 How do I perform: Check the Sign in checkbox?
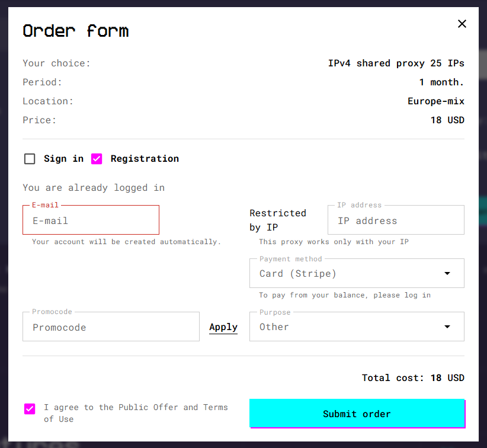30,158
